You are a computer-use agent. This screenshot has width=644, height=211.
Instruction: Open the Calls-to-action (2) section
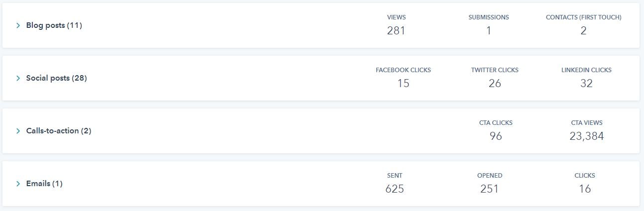(59, 131)
